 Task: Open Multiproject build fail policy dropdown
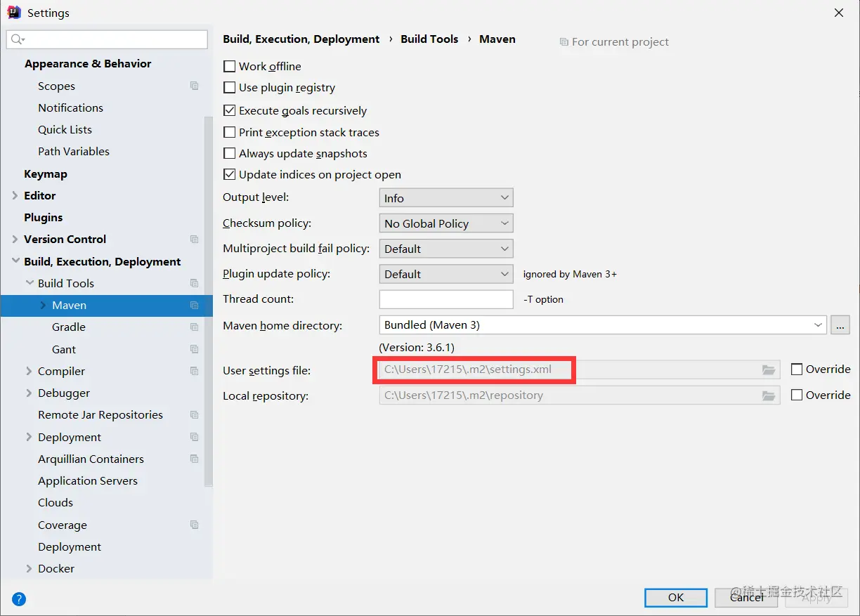(x=446, y=249)
